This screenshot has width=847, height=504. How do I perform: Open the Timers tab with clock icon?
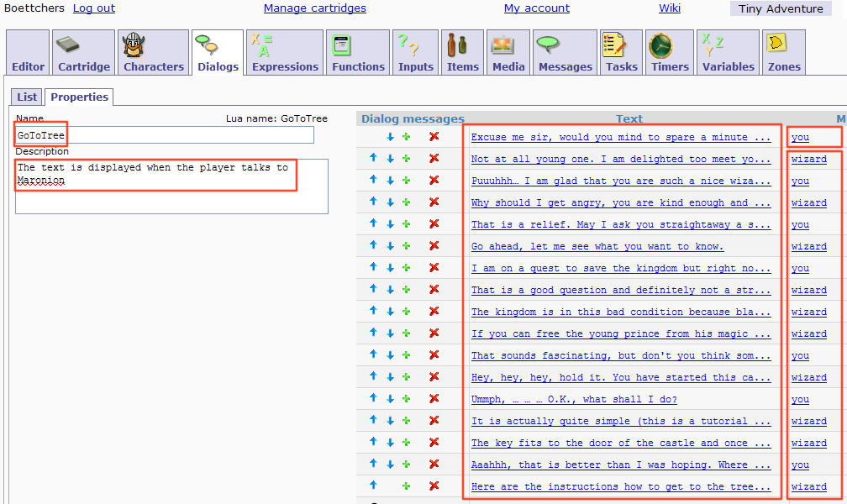pos(669,53)
